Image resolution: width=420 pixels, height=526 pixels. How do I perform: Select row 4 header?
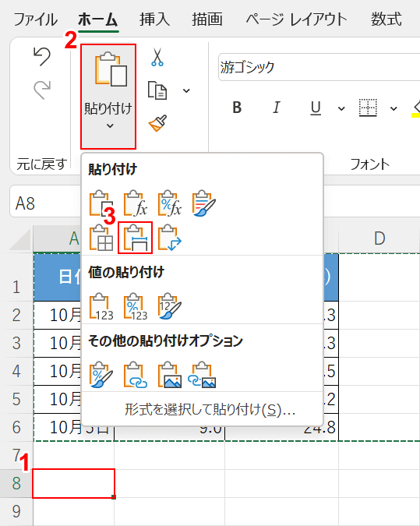[16, 372]
